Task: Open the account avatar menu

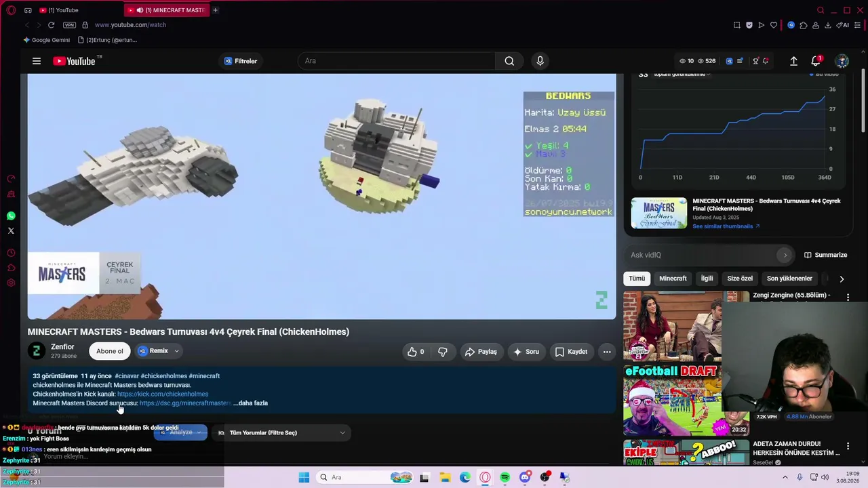Action: (x=842, y=61)
